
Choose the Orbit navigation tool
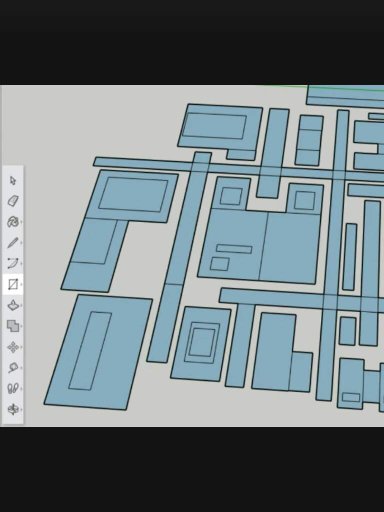point(13,409)
